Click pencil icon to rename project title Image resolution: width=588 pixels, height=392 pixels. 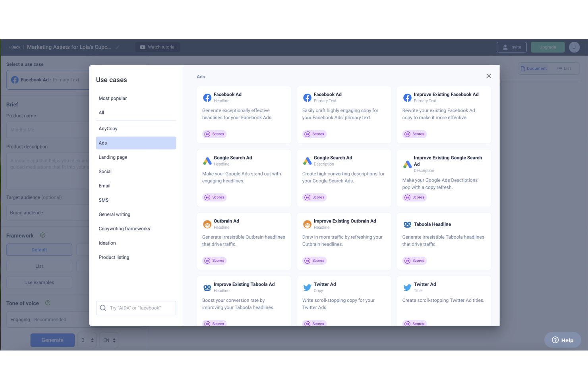pos(118,47)
